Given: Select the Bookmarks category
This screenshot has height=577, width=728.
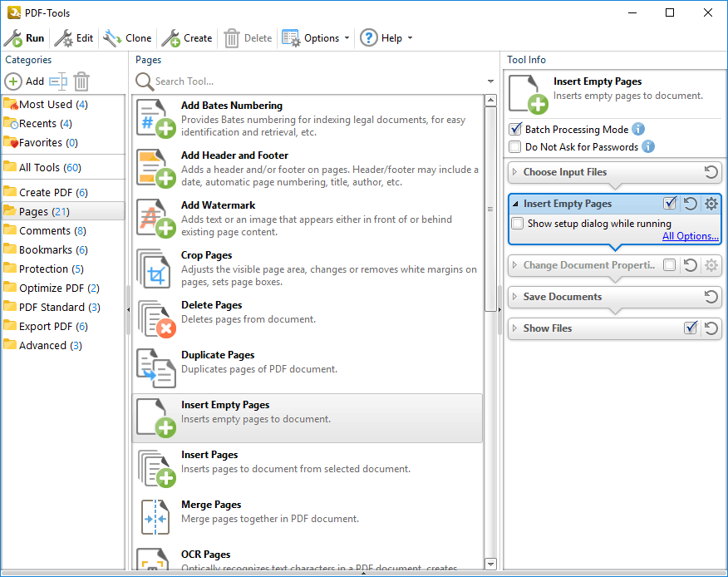Looking at the screenshot, I should pos(46,249).
